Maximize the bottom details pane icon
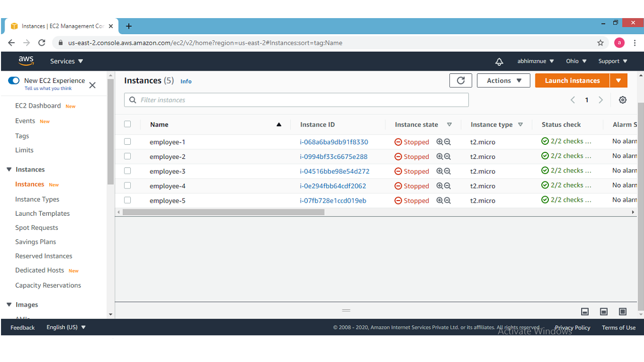 [622, 312]
